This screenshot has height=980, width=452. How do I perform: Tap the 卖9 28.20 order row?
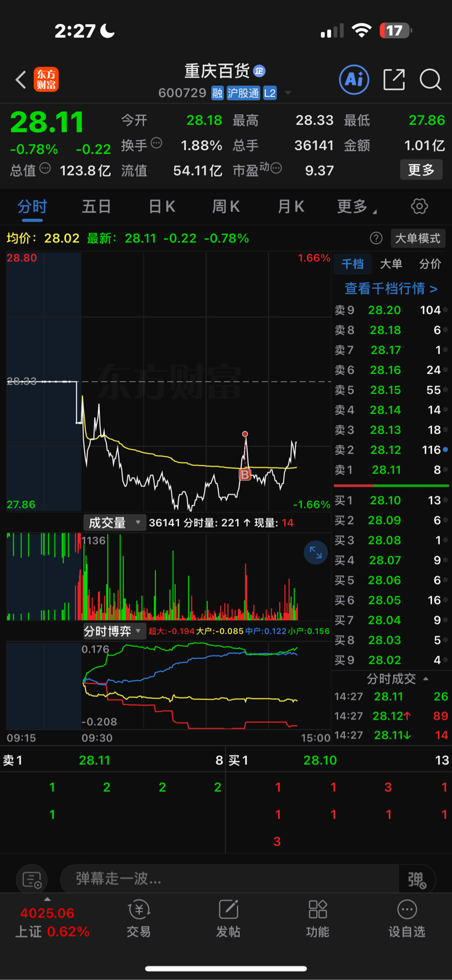pos(391,310)
